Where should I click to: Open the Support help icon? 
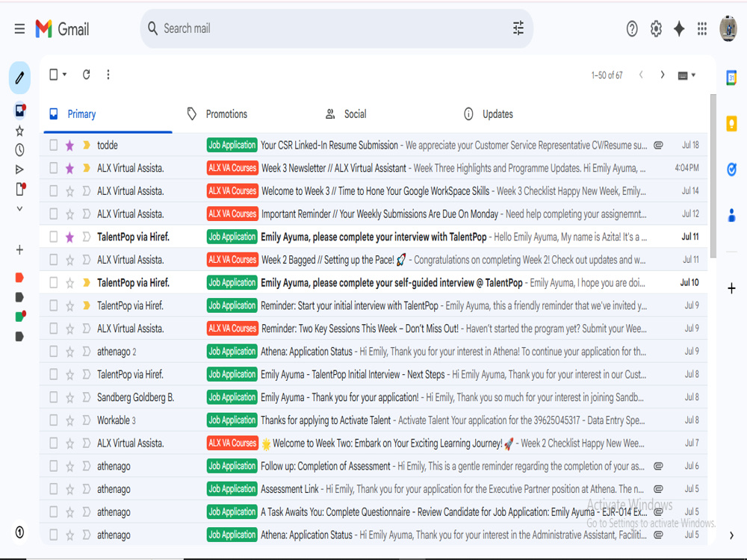pos(632,29)
